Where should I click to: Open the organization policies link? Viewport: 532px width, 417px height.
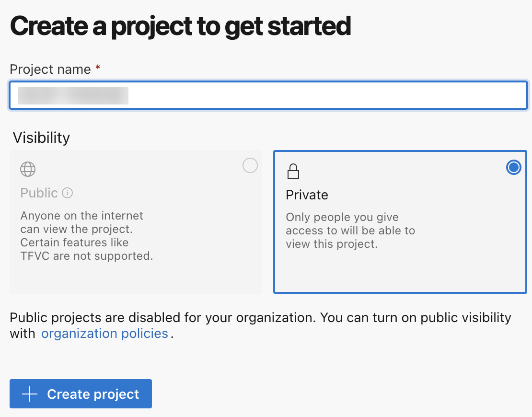tap(104, 334)
